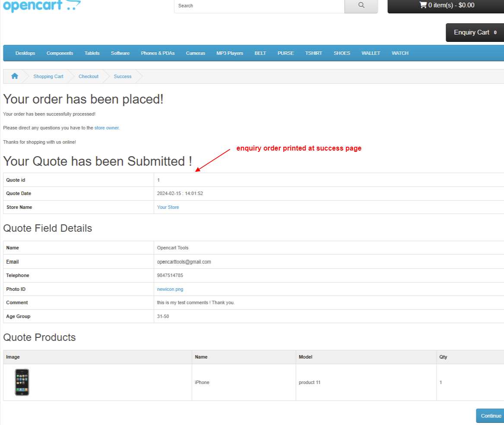Click the Shopping Cart breadcrumb link
The height and width of the screenshot is (425, 504).
tap(48, 76)
